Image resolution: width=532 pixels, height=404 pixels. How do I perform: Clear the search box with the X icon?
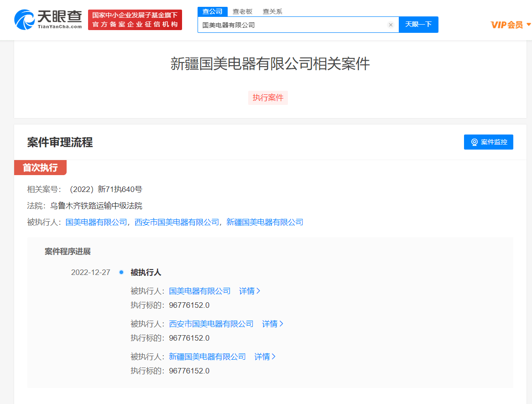pos(391,25)
